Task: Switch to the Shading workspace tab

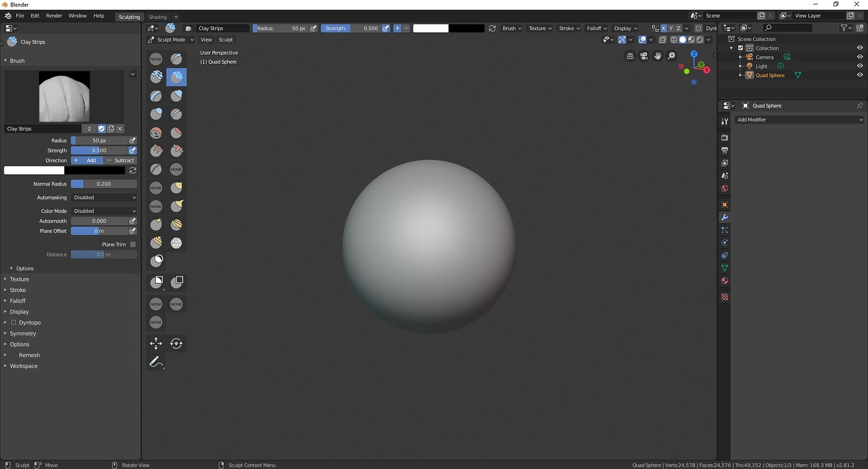Action: (157, 16)
